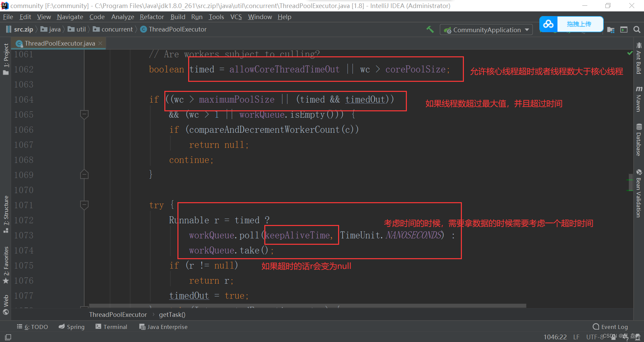Open the Structure tool window strip

coord(6,214)
